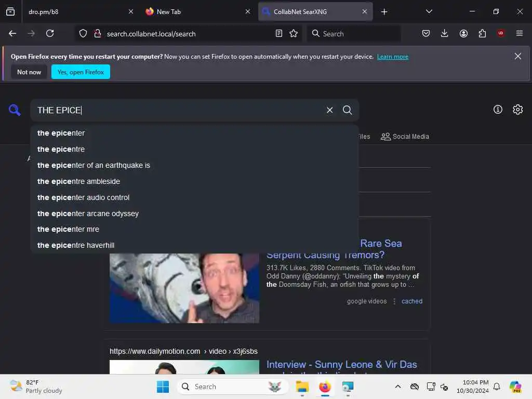The height and width of the screenshot is (399, 532).
Task: Go back with the back arrow
Action: pos(12,34)
